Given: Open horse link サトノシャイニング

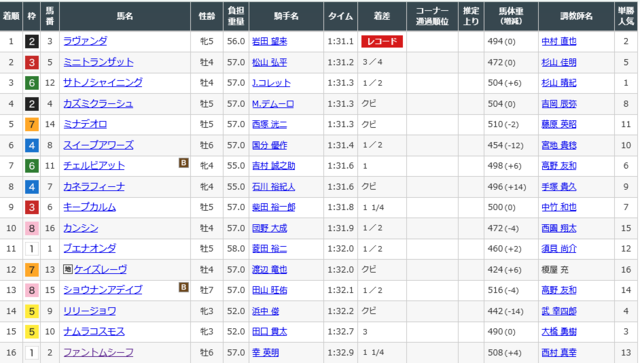Looking at the screenshot, I should coord(103,82).
